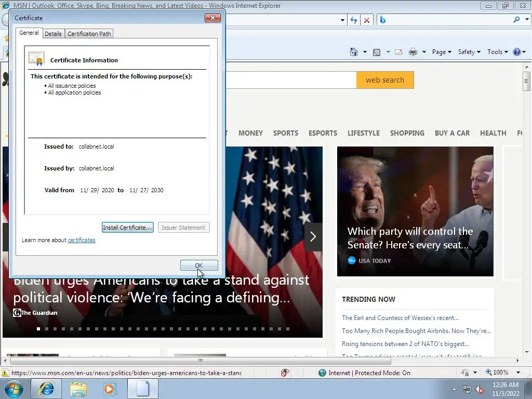
Task: Click the muted volume tray icon
Action: 480,390
